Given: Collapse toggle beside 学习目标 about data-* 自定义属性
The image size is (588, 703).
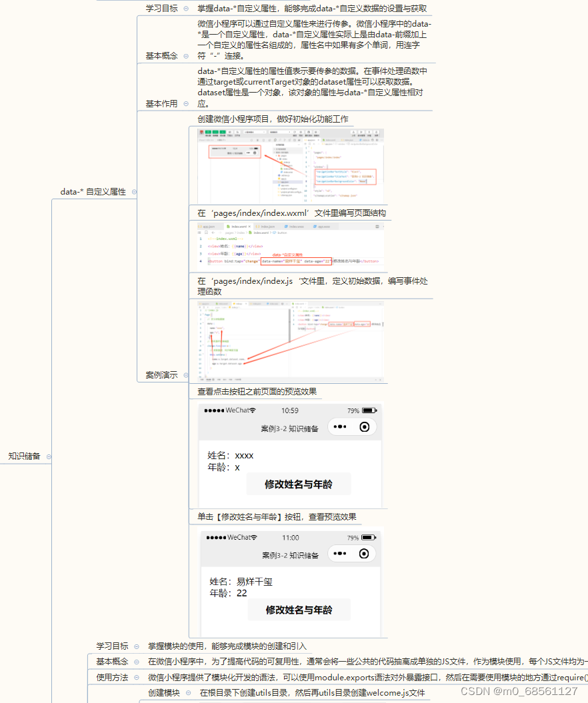Looking at the screenshot, I should (186, 9).
